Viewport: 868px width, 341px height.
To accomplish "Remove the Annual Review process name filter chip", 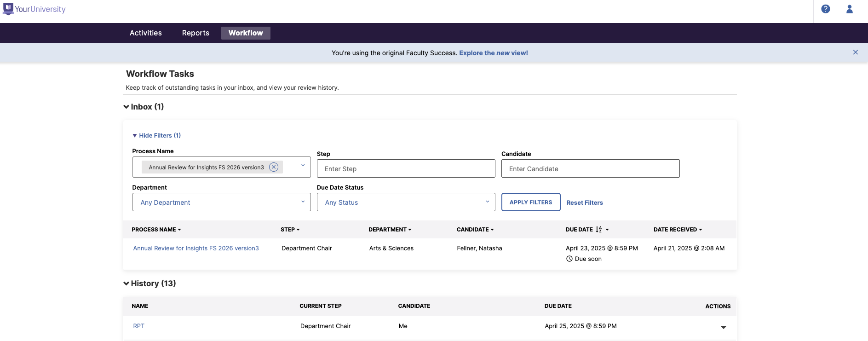I will [274, 167].
